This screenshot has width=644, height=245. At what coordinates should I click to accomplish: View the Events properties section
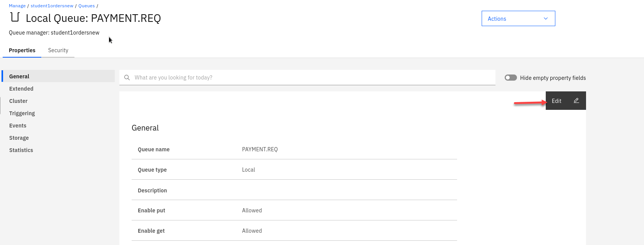tap(18, 126)
